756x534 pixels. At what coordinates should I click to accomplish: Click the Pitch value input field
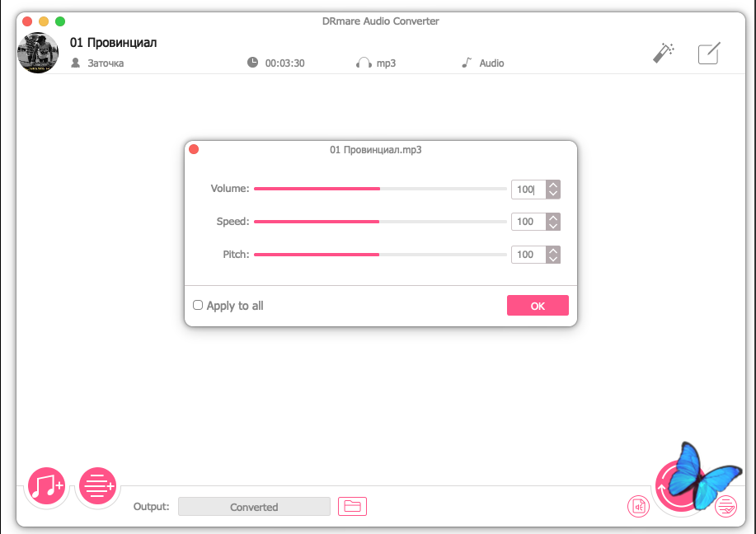(528, 255)
